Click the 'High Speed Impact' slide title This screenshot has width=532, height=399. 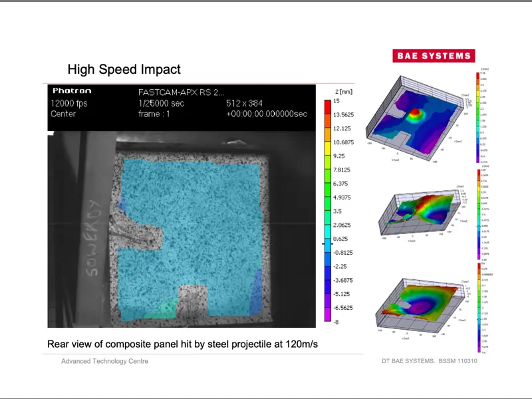point(124,69)
